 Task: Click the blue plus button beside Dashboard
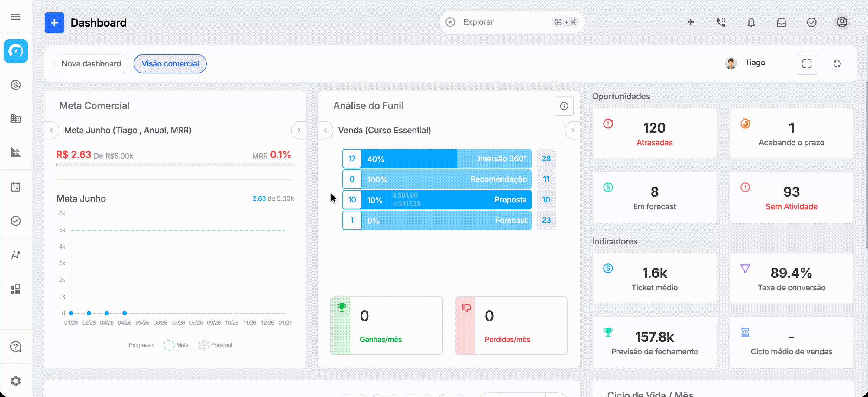pos(54,23)
